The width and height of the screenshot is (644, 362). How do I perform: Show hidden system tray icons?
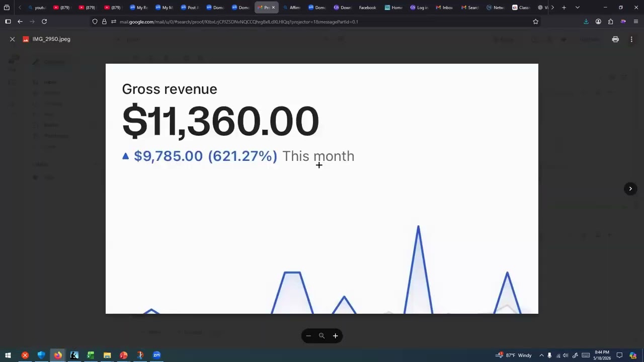coord(541,355)
